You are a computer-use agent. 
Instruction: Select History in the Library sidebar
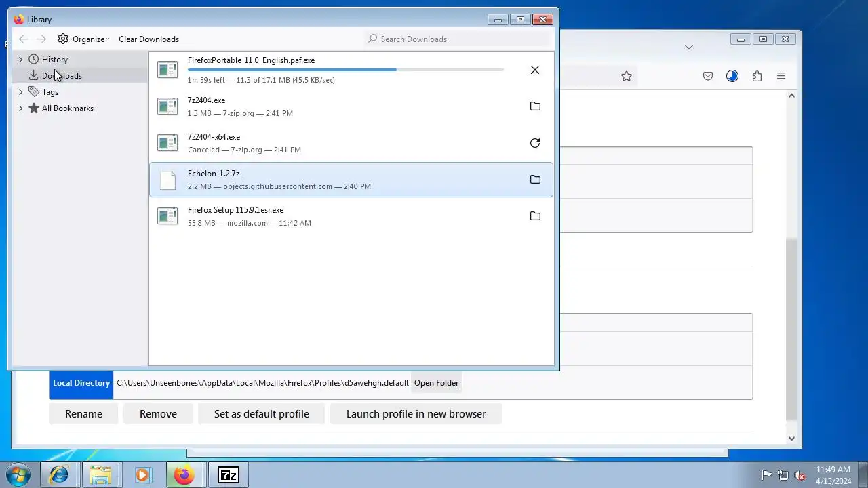click(54, 60)
